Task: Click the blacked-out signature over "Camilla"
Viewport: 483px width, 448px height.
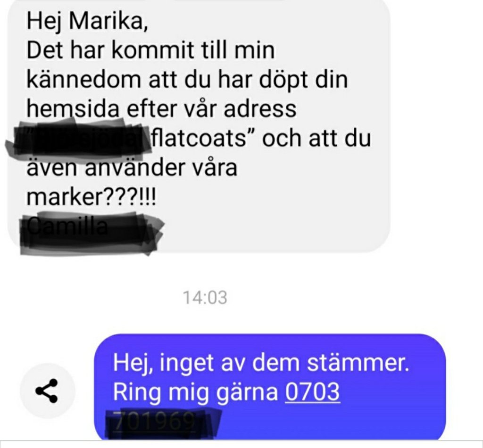Action: tap(91, 233)
